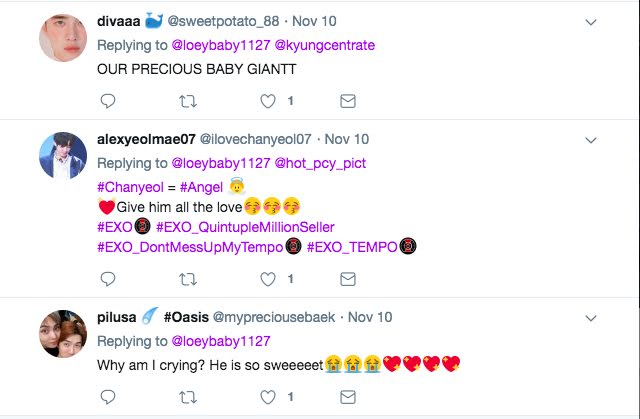Open more options for divaaa's tweet
Screen dimensions: 640x419
591,22
